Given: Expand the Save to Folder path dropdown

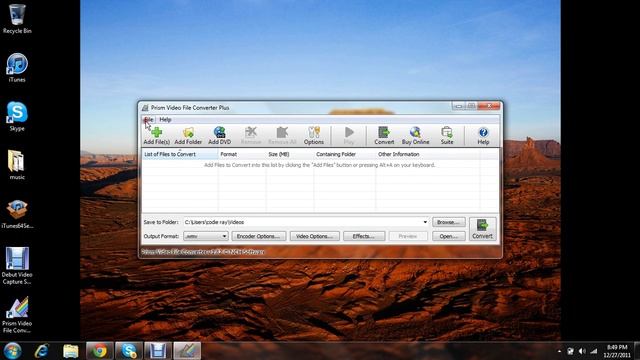Looking at the screenshot, I should (425, 222).
